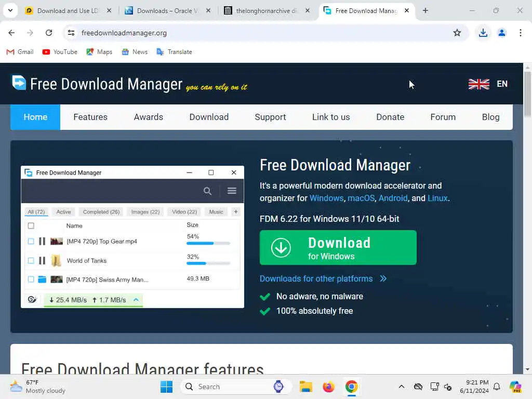Pause icon beside Top Gear.mp4

(42, 241)
